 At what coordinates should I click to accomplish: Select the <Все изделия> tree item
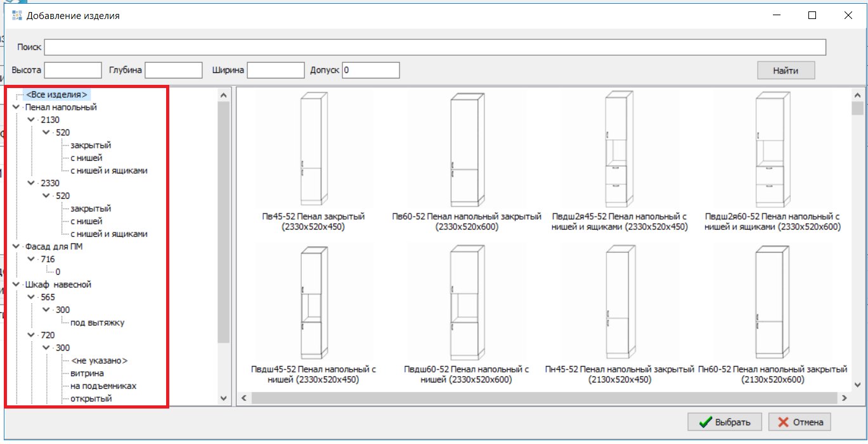click(x=56, y=94)
